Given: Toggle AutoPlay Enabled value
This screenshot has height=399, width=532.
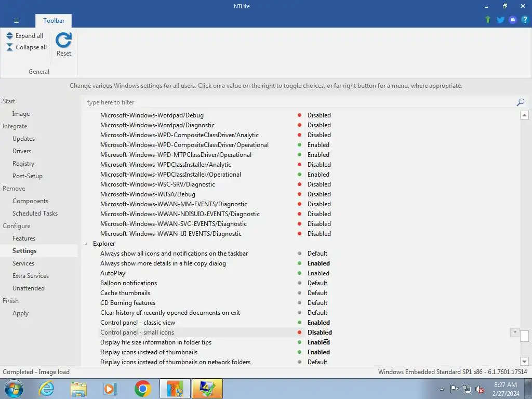Looking at the screenshot, I should pos(318,273).
